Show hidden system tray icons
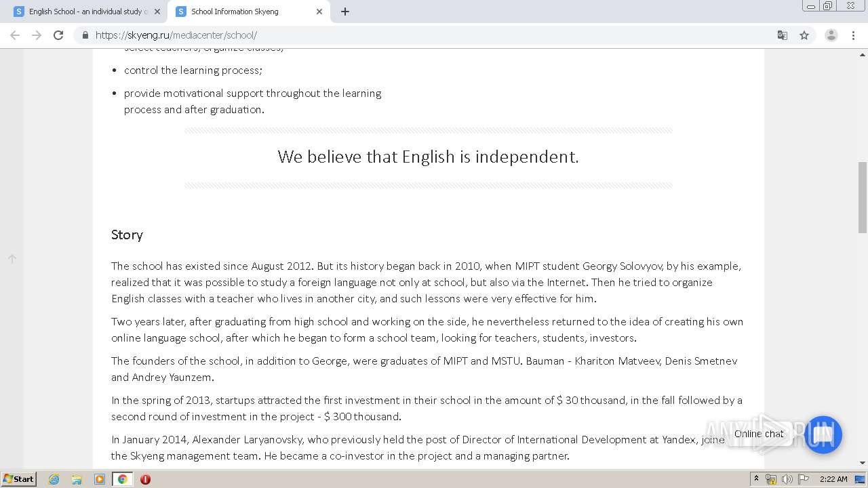Viewport: 868px width, 488px height. (x=757, y=479)
